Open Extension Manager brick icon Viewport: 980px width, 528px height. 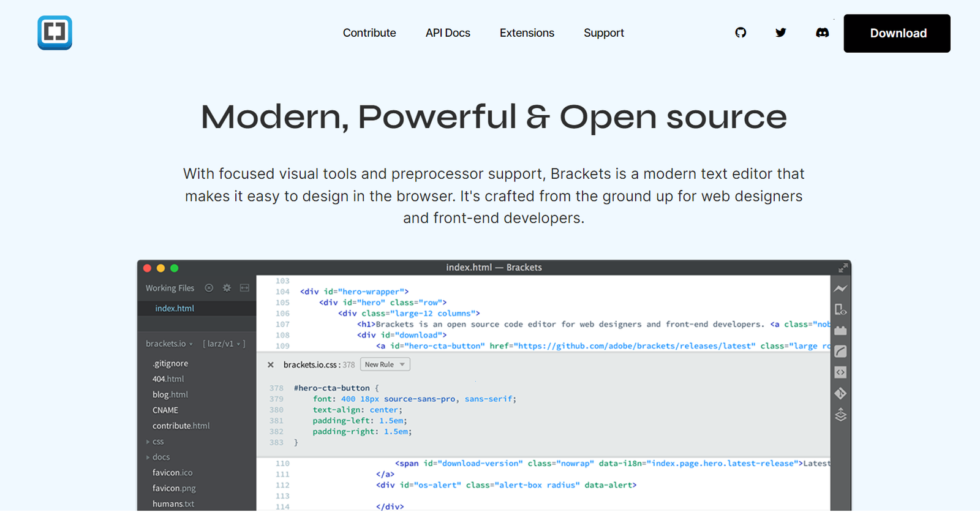point(840,330)
